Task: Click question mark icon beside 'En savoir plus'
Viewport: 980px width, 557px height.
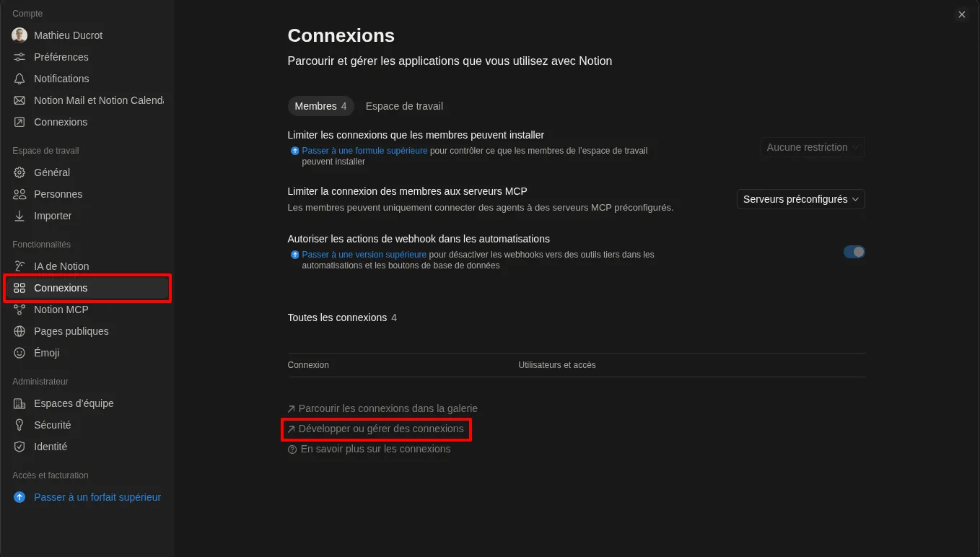Action: [x=292, y=449]
